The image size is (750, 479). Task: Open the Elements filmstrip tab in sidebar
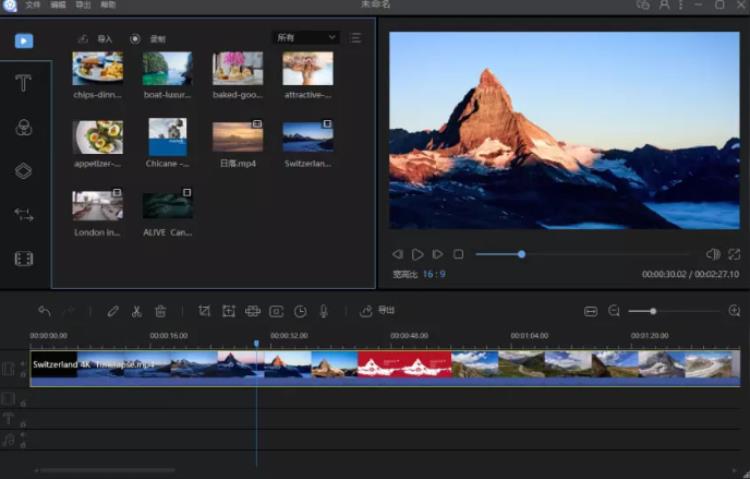[x=24, y=259]
